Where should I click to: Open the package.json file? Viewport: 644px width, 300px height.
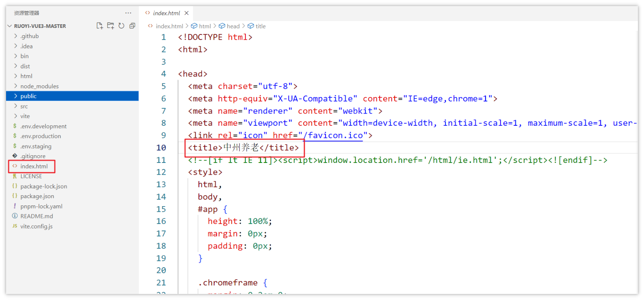pos(72,196)
